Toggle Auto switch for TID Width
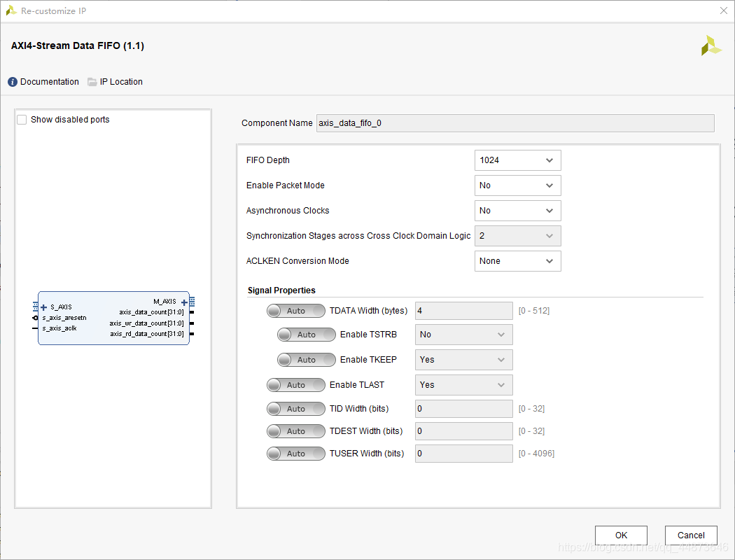This screenshot has height=560, width=735. click(296, 409)
